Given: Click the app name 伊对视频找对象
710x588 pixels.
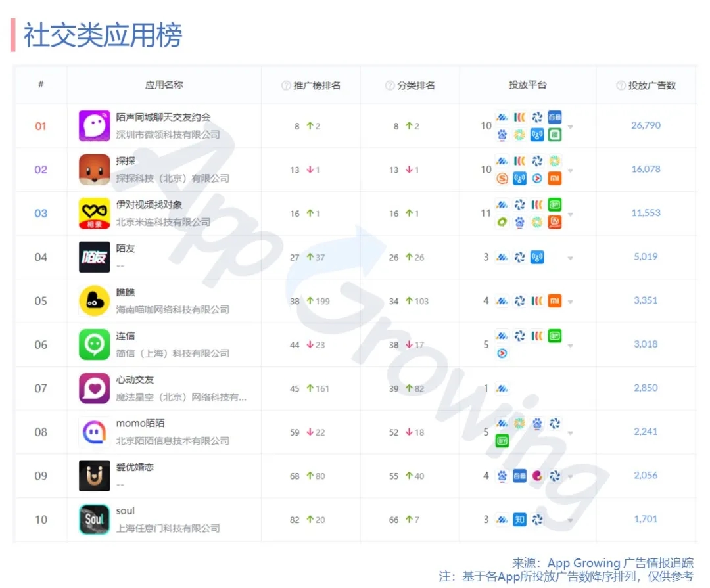Looking at the screenshot, I should [x=149, y=204].
